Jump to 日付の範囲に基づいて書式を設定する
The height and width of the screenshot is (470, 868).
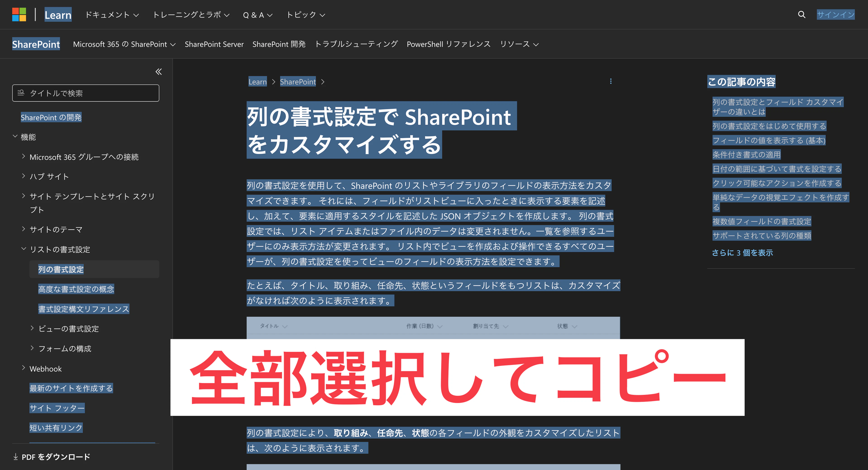point(777,169)
